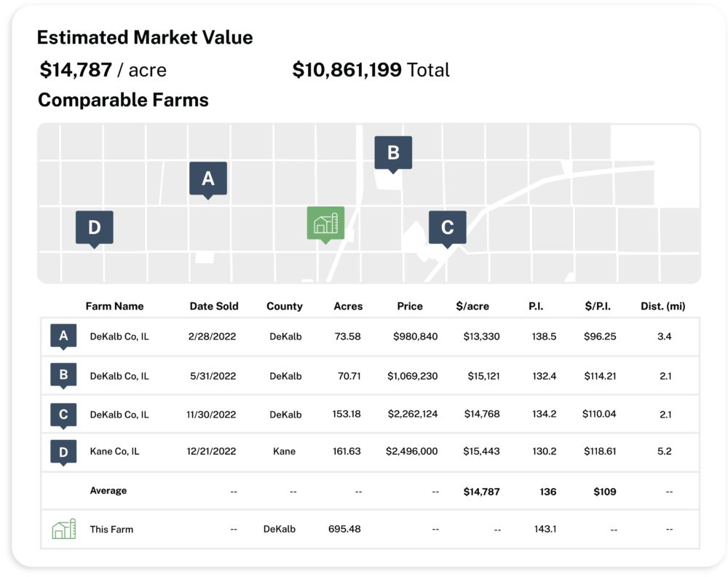Sort by the Date Sold column header

[214, 306]
